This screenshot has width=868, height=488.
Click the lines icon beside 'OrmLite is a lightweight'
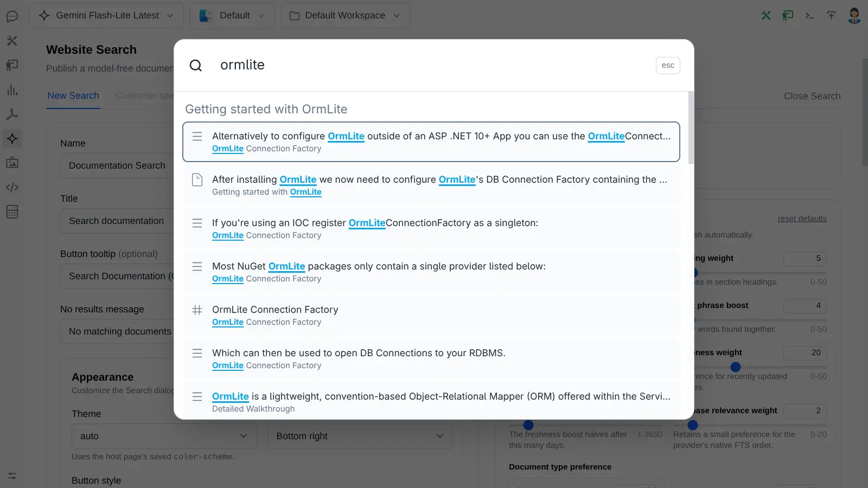[197, 396]
